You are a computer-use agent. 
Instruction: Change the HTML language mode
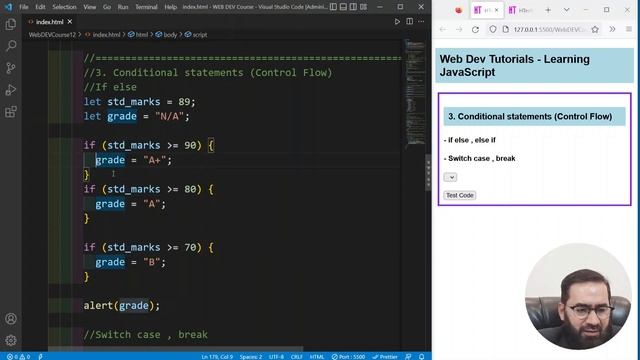point(317,357)
